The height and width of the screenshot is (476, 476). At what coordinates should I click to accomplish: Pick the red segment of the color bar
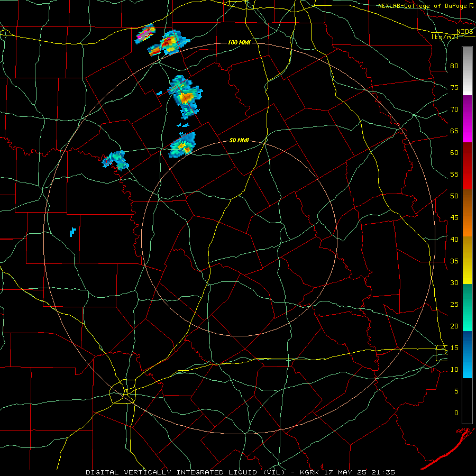tap(467, 166)
